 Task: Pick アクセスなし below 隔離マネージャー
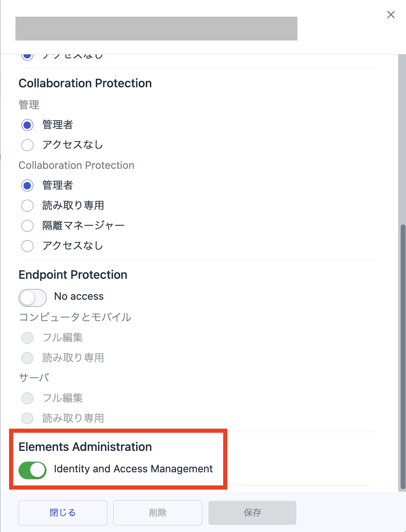pos(28,246)
